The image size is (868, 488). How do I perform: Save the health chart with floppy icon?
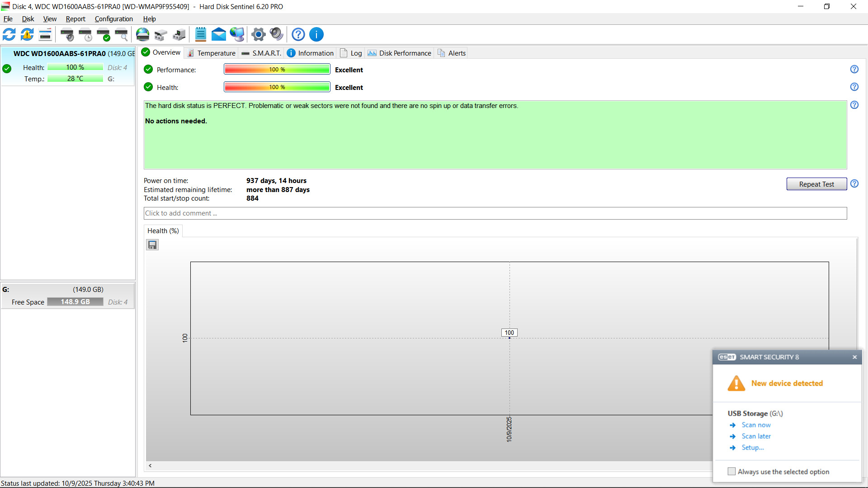152,245
